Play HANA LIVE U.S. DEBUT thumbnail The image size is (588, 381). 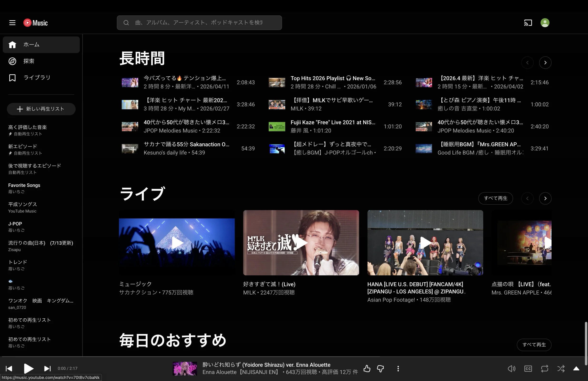425,243
